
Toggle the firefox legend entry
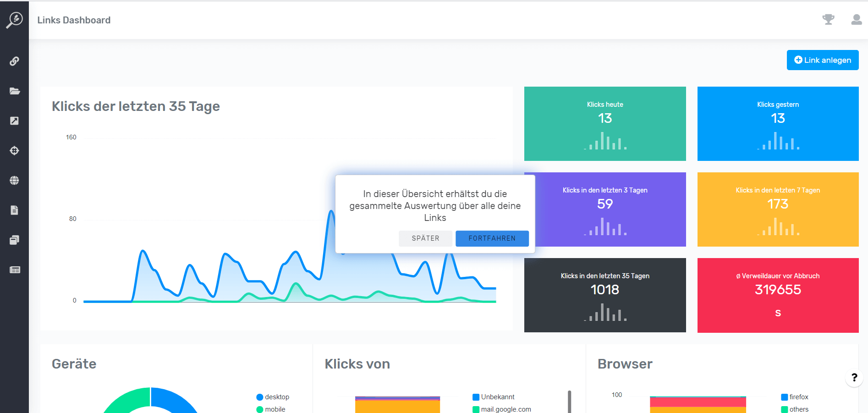795,397
